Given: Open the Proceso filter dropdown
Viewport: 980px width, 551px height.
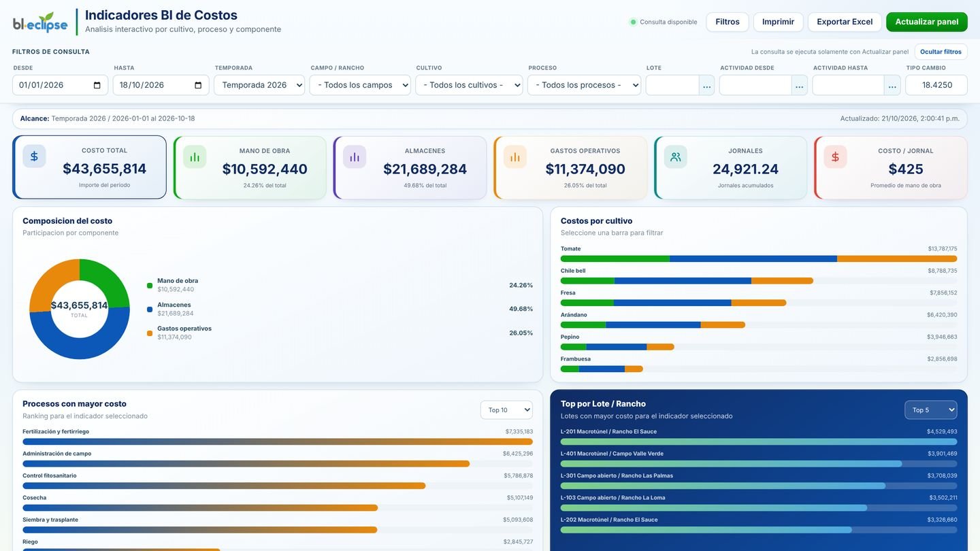Looking at the screenshot, I should coord(585,85).
